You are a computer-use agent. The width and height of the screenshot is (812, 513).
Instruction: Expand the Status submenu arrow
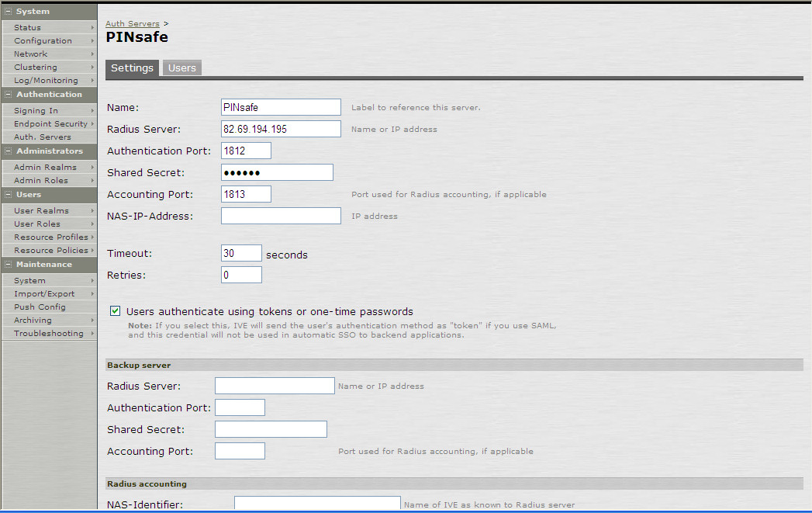click(x=92, y=27)
